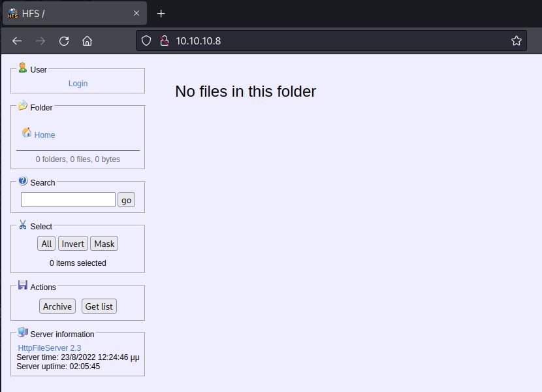Click the house icon beside Home
Image resolution: width=542 pixels, height=392 pixels.
[27, 133]
